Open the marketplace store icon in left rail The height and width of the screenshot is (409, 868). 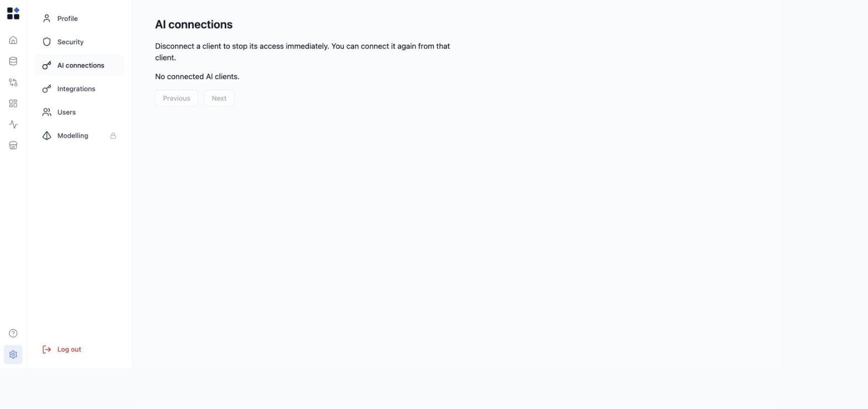click(x=13, y=146)
